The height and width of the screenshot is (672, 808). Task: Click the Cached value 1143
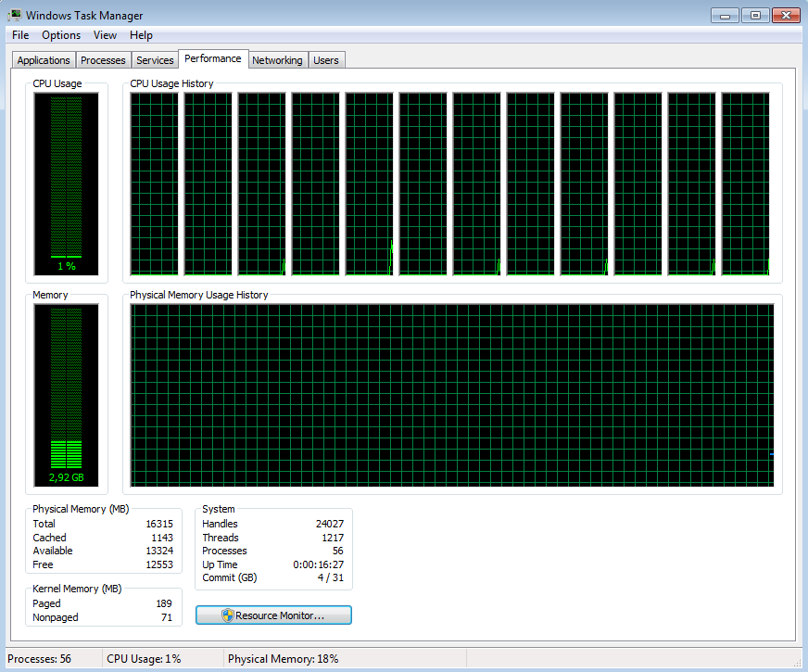click(162, 538)
